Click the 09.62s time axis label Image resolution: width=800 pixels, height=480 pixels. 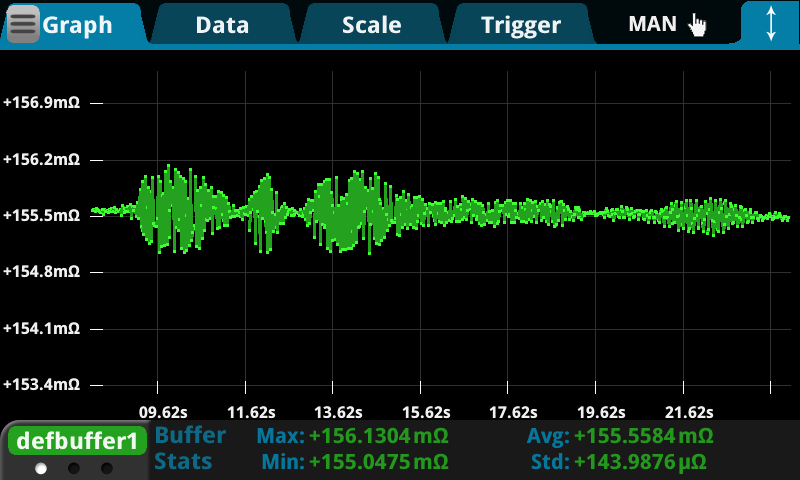[163, 412]
